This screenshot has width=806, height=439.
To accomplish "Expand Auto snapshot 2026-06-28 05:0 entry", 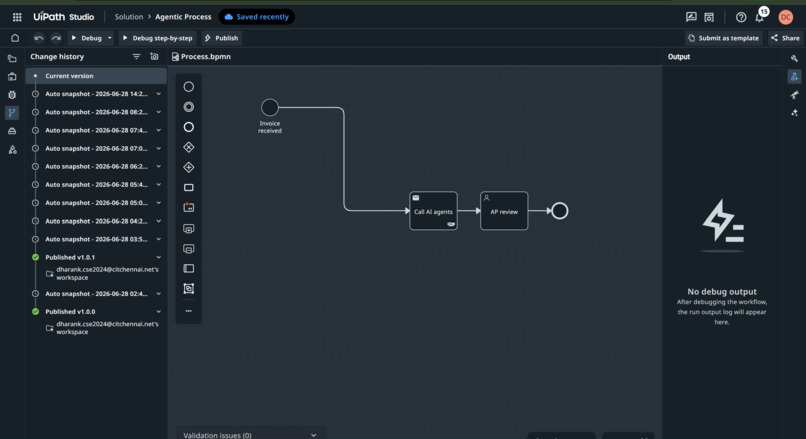I will 158,203.
